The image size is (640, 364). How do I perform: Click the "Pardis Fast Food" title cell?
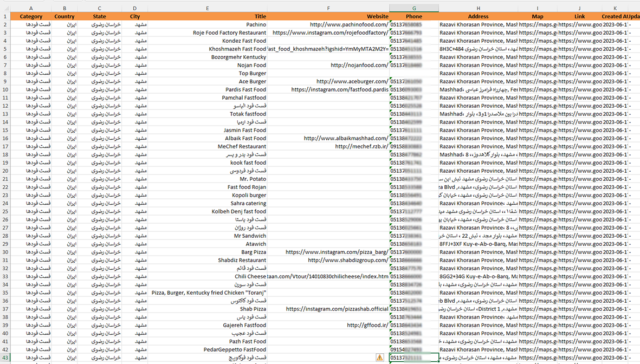click(208, 89)
